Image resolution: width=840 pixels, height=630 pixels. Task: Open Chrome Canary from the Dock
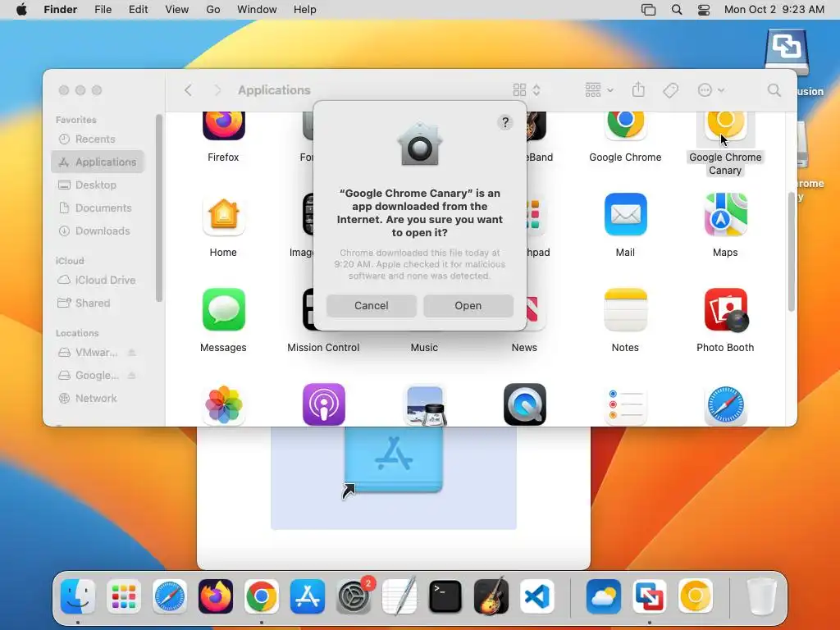(696, 596)
